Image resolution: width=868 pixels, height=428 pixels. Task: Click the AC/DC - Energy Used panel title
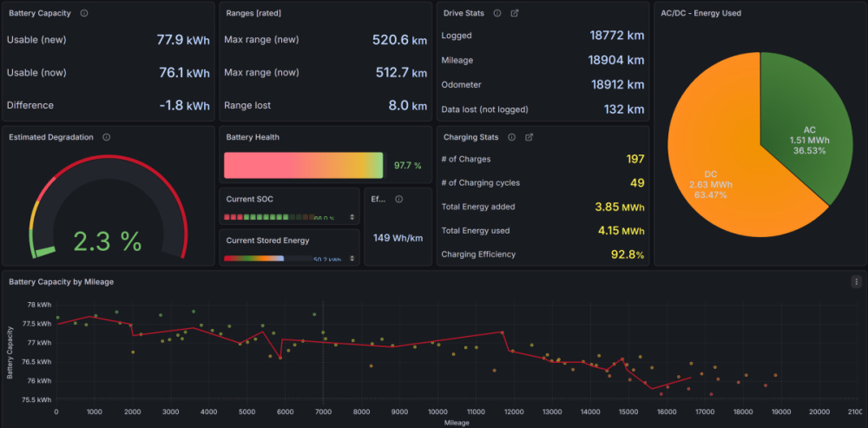(700, 13)
